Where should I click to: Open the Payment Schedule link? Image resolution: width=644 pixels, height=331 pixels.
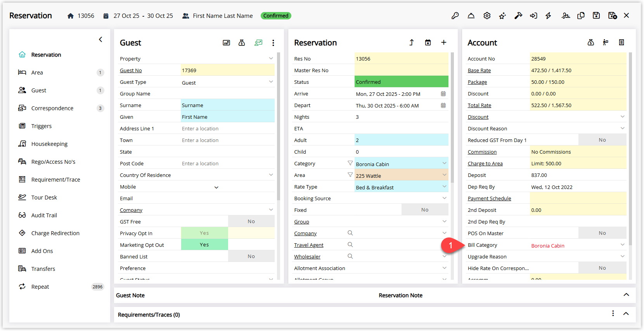[489, 198]
